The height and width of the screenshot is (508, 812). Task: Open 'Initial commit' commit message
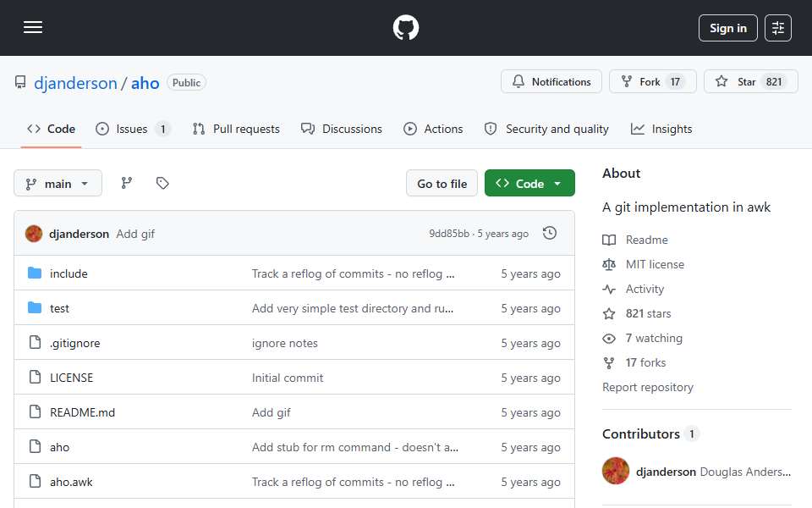(288, 378)
